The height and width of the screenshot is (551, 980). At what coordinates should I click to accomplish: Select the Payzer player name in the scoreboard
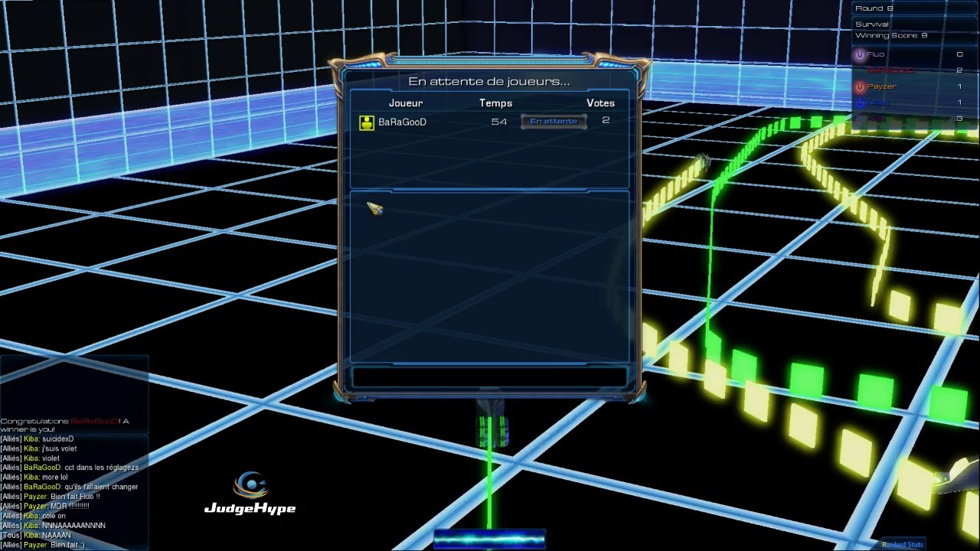[881, 86]
